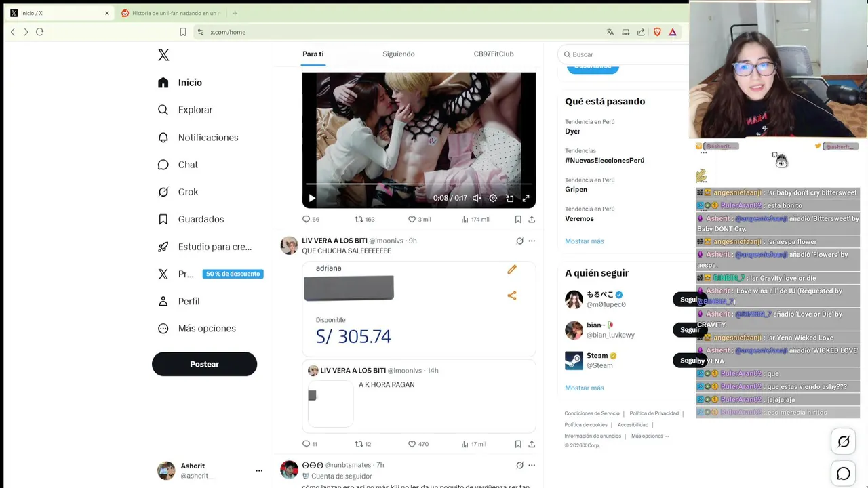Click the Premium 50% de descuento badge
Image resolution: width=868 pixels, height=488 pixels.
click(x=233, y=274)
